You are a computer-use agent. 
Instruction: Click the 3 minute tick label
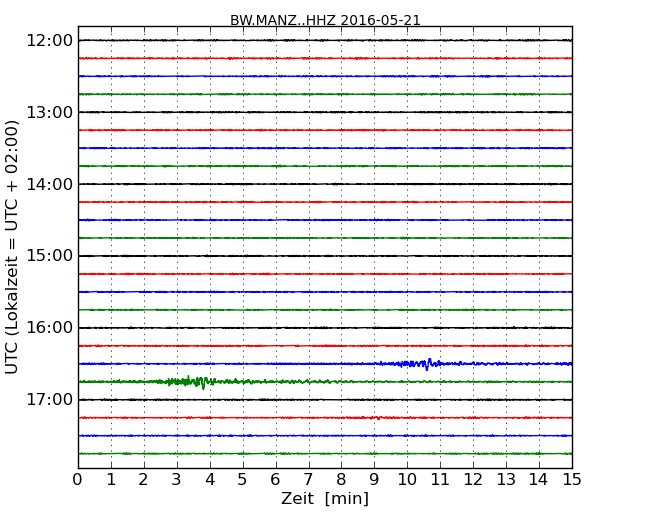[177, 480]
